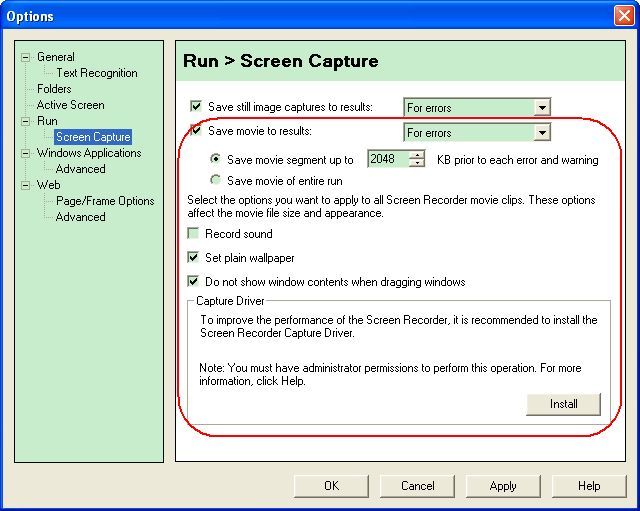Image resolution: width=640 pixels, height=511 pixels.
Task: Select Save movie of entire run radio
Action: (x=215, y=180)
